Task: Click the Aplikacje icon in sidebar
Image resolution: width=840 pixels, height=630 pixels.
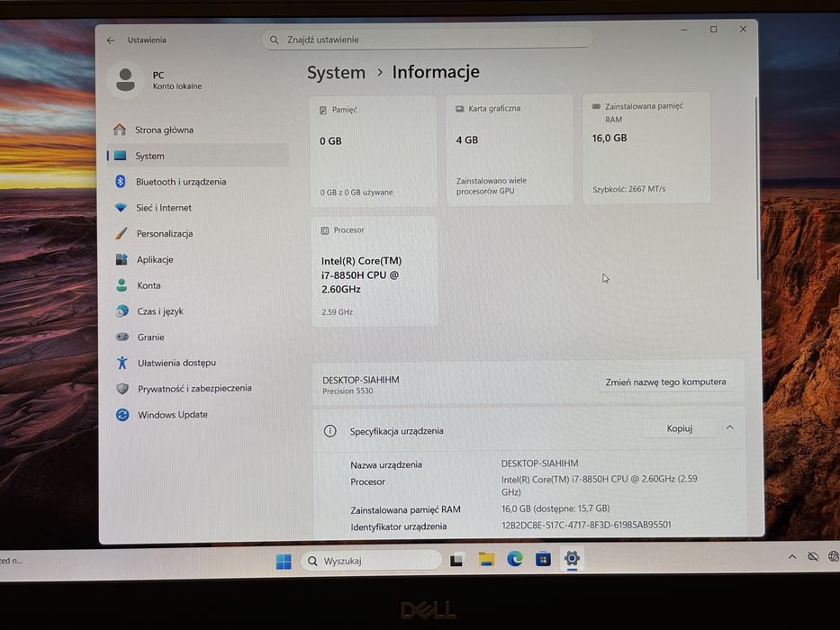Action: [x=122, y=259]
